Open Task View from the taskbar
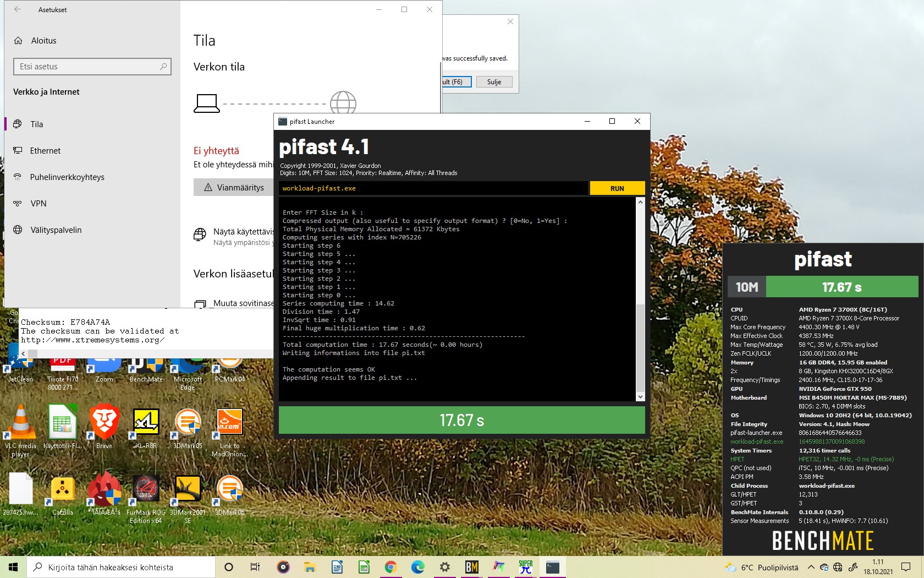Screen dimensions: 924x578 point(255,567)
